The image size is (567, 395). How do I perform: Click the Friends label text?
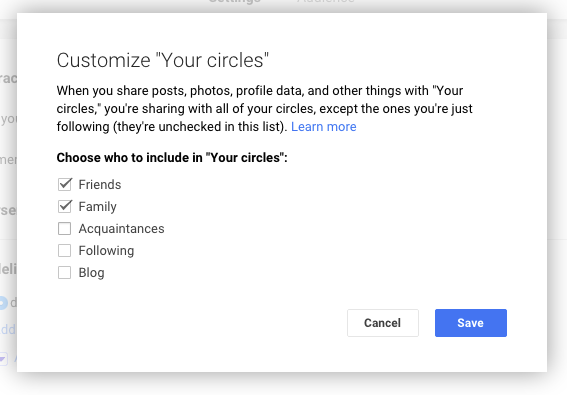click(100, 184)
